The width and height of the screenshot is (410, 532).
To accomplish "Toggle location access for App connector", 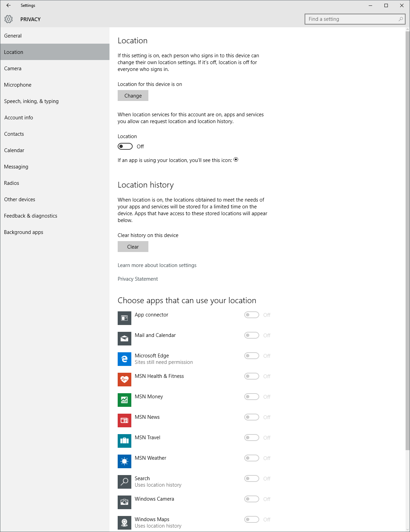I will pos(252,315).
